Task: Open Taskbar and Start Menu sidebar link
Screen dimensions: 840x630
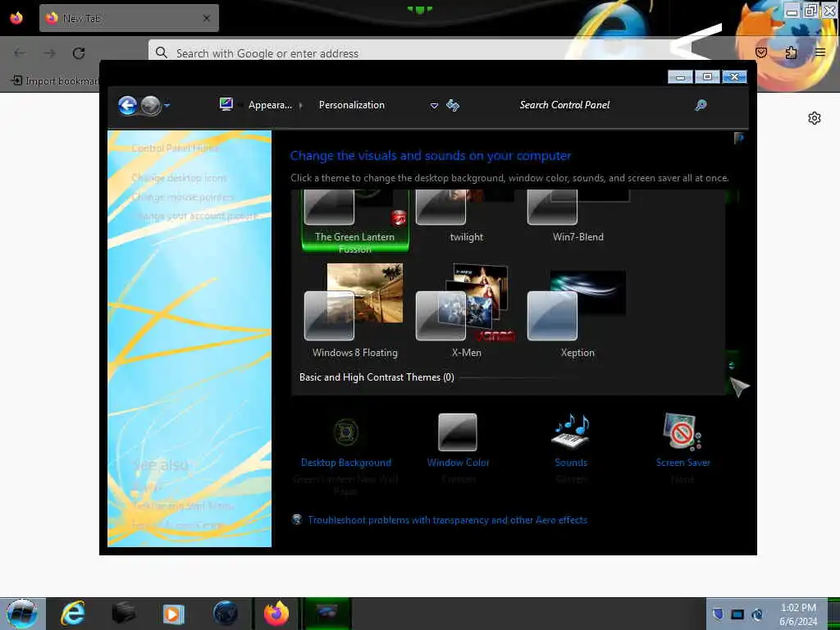Action: tap(182, 505)
